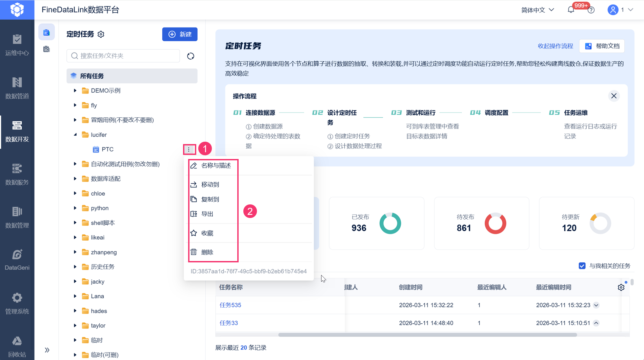Open the user account dropdown arrow
644x360 pixels.
pyautogui.click(x=630, y=10)
